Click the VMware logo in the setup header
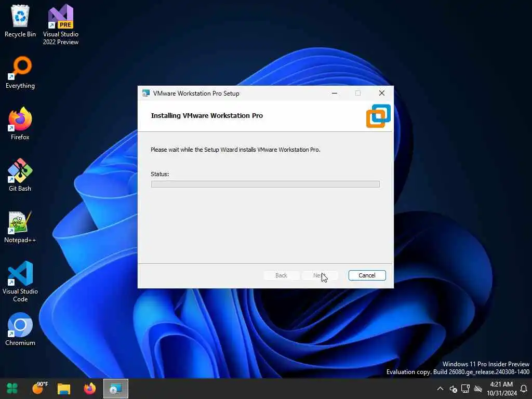532x399 pixels. (378, 116)
